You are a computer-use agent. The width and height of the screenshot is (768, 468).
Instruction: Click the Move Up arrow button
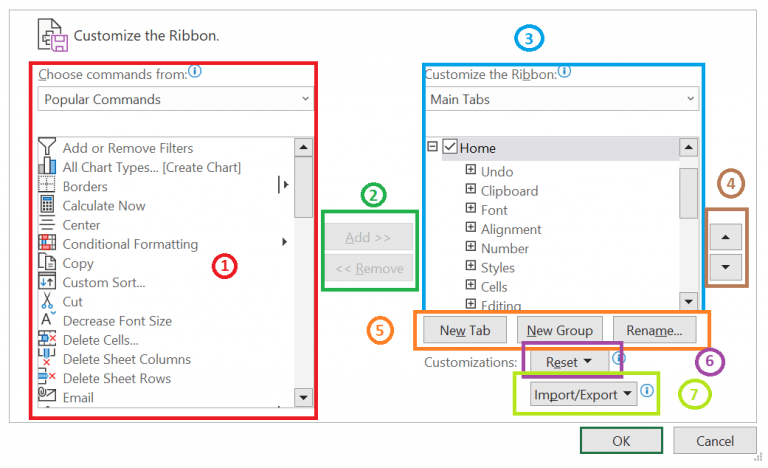click(725, 237)
